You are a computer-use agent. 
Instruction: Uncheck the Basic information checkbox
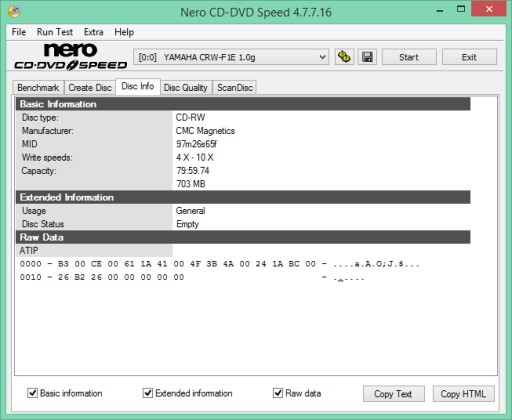click(x=32, y=393)
